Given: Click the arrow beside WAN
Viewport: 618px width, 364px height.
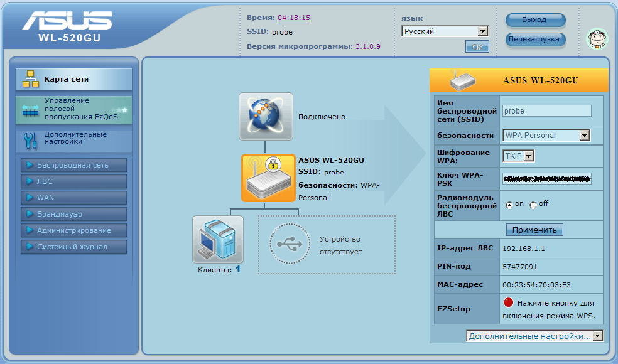Looking at the screenshot, I should pyautogui.click(x=30, y=198).
